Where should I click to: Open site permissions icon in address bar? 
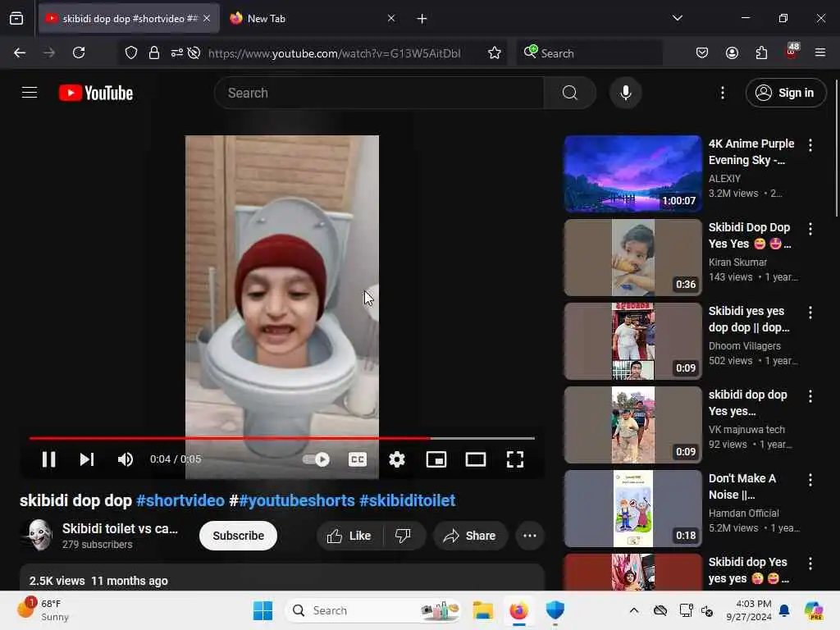(177, 52)
